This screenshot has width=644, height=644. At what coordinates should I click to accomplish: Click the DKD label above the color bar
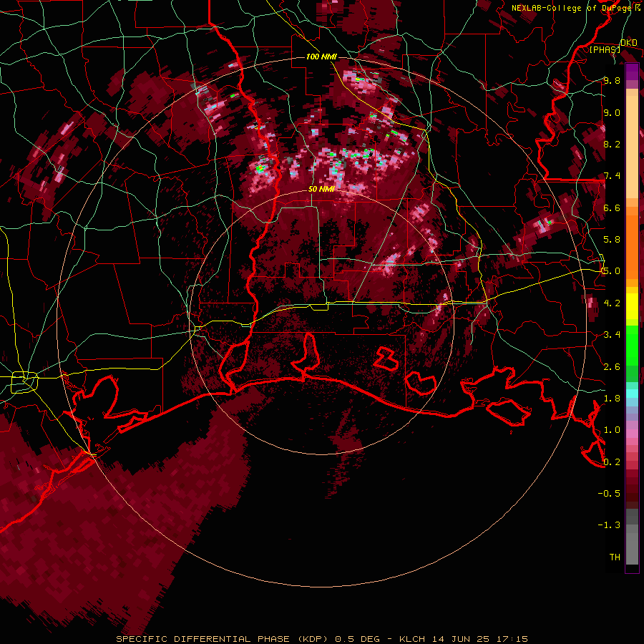pos(628,43)
